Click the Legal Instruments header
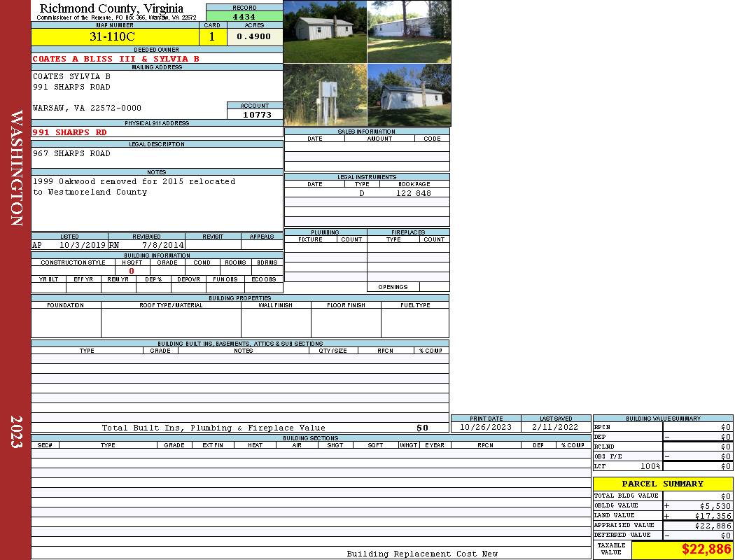Viewport: 735px width, 560px height. coord(367,177)
